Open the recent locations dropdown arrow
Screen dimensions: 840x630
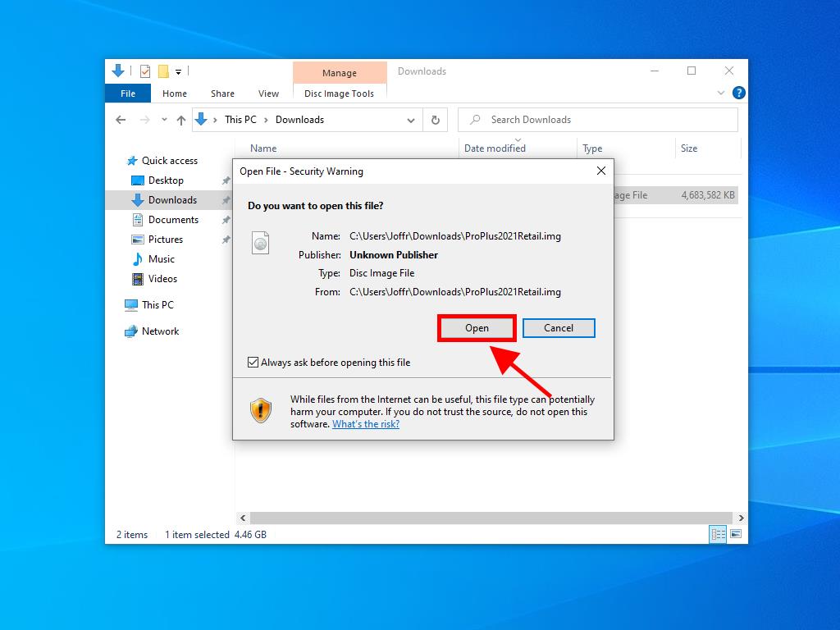point(164,120)
